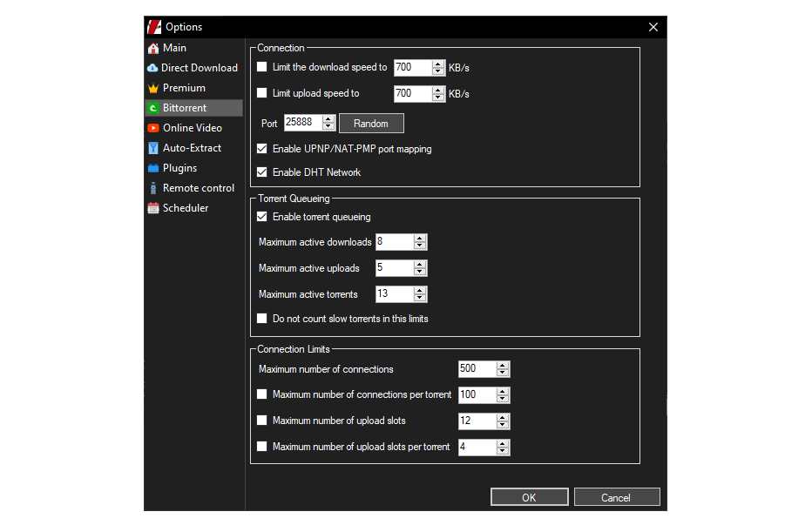
Task: Increase the download speed limit value
Action: tap(438, 64)
